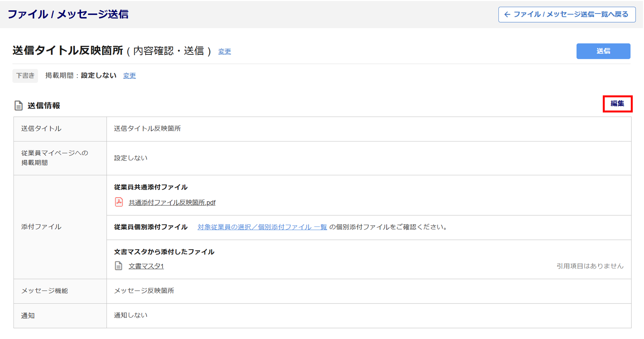Open 対象従業員の選択／個別添付ファイル 一覧 link
Viewport: 644px width, 339px height.
point(262,227)
